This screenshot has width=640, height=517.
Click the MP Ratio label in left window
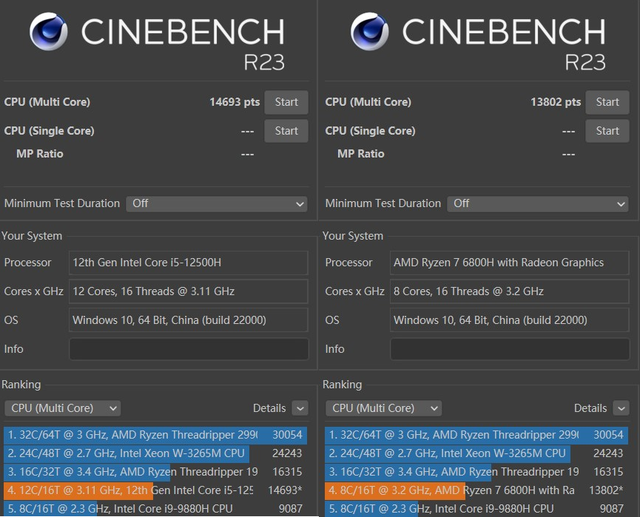click(40, 154)
